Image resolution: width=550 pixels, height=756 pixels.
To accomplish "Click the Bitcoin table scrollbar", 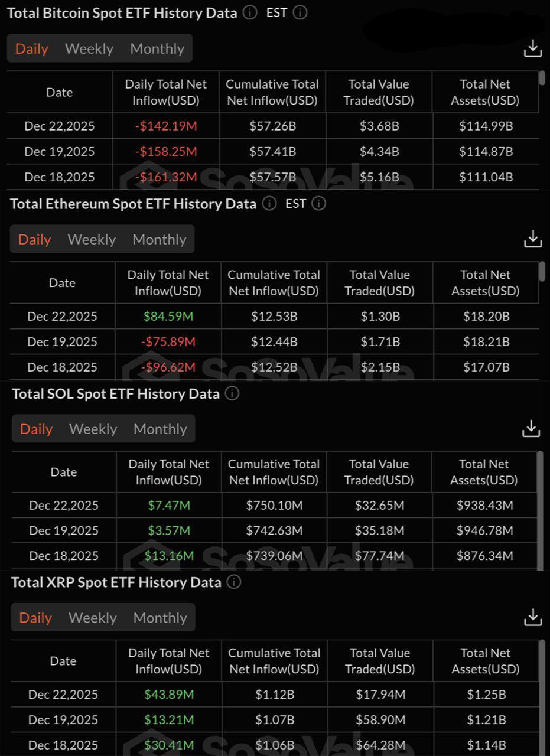I will tap(542, 79).
